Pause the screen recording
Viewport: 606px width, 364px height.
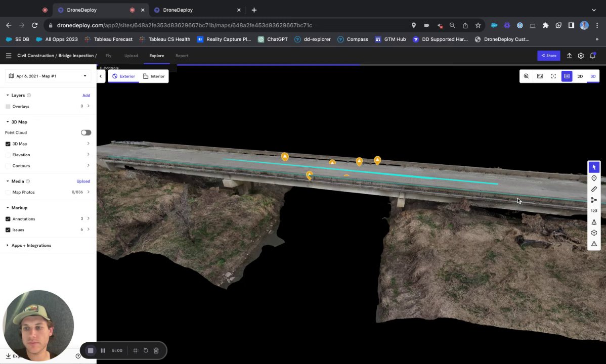(103, 350)
